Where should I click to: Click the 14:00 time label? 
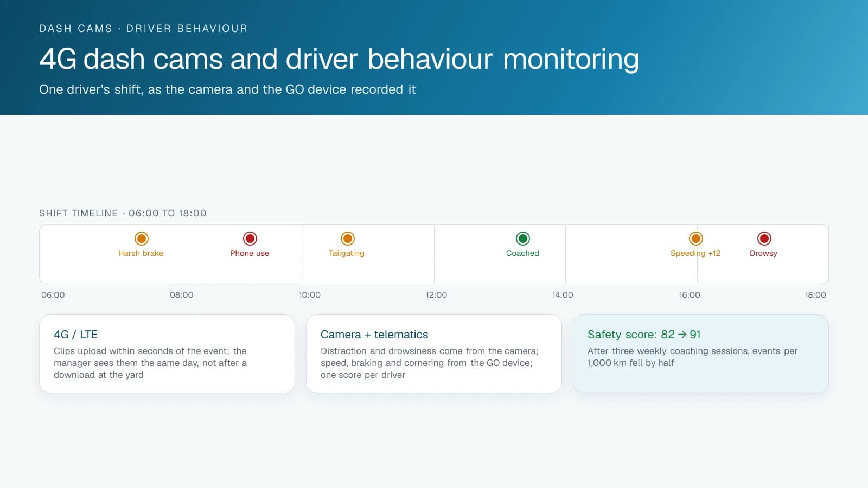tap(563, 295)
